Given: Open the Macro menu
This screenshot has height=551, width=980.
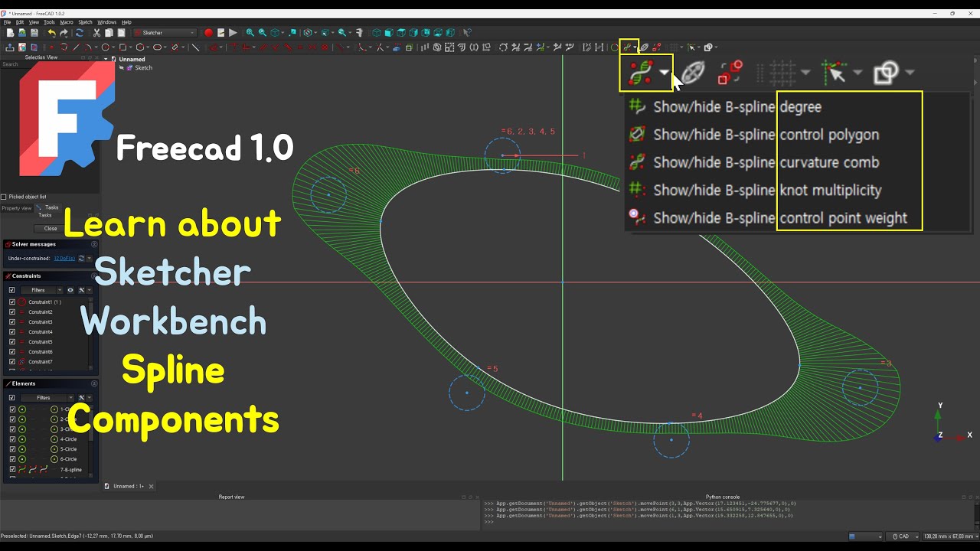Looking at the screenshot, I should tap(67, 22).
